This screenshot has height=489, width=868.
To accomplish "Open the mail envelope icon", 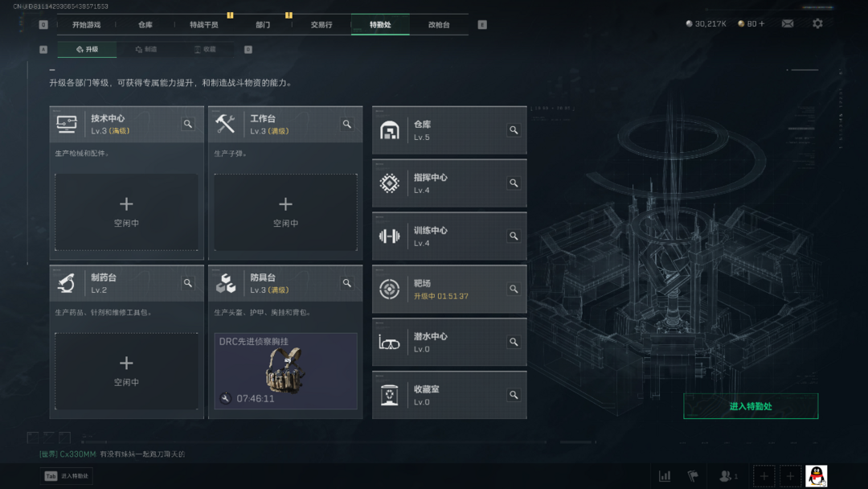I will click(787, 24).
